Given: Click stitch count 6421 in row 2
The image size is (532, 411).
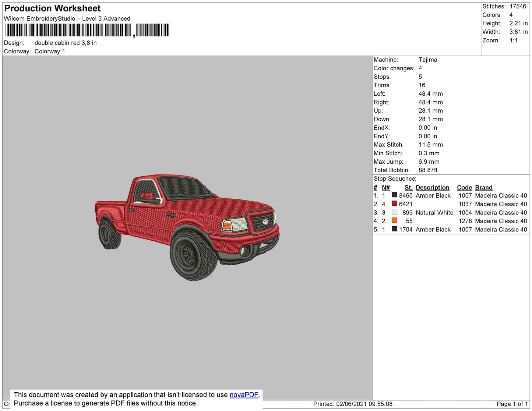Looking at the screenshot, I should (406, 204).
